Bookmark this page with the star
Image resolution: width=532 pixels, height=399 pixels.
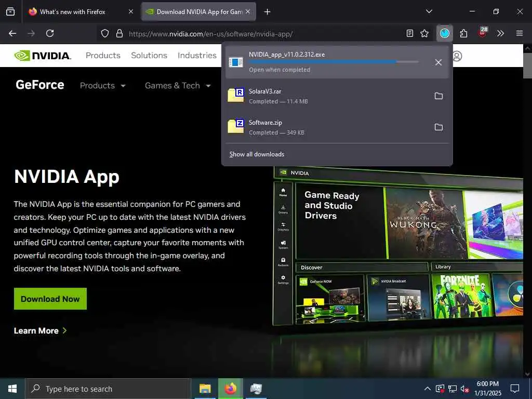pyautogui.click(x=424, y=33)
